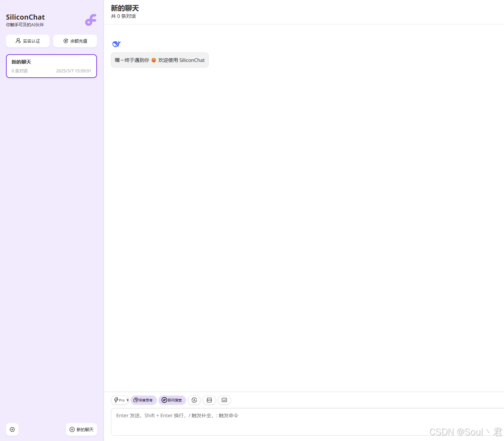Click the keyboard shortcuts icon
504x441 pixels.
[x=224, y=400]
